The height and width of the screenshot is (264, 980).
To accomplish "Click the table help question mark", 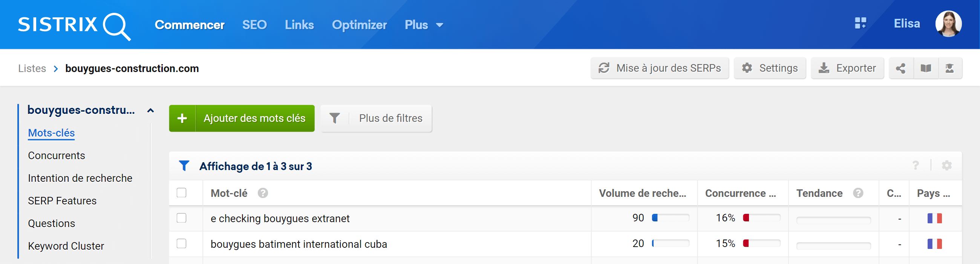I will click(x=916, y=166).
